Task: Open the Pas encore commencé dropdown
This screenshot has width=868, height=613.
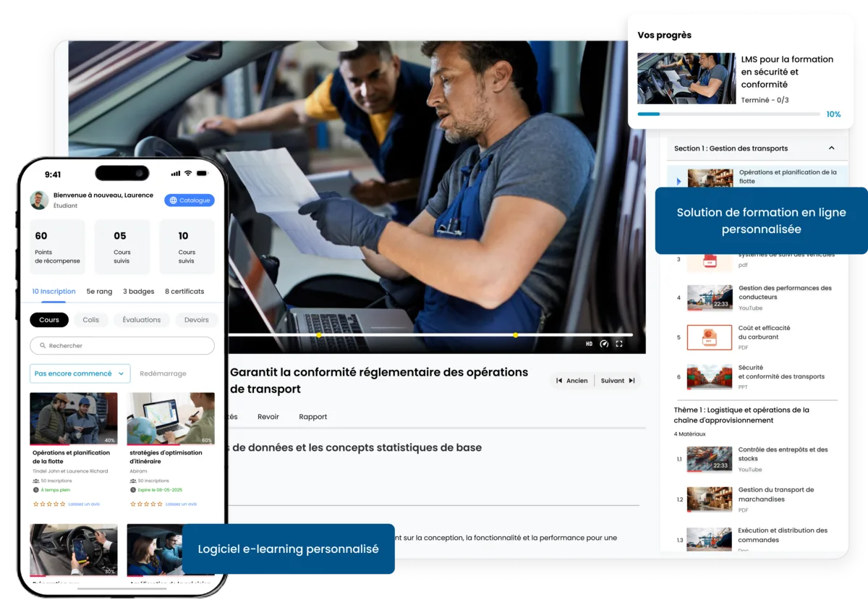Action: click(x=80, y=373)
